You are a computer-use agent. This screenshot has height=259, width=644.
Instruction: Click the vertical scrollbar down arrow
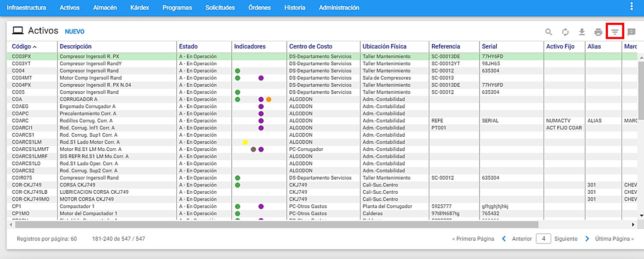click(x=641, y=215)
